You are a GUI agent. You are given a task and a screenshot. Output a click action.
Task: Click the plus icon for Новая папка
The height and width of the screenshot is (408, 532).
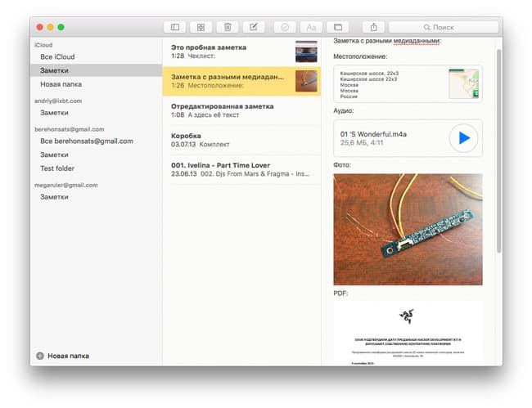point(40,356)
